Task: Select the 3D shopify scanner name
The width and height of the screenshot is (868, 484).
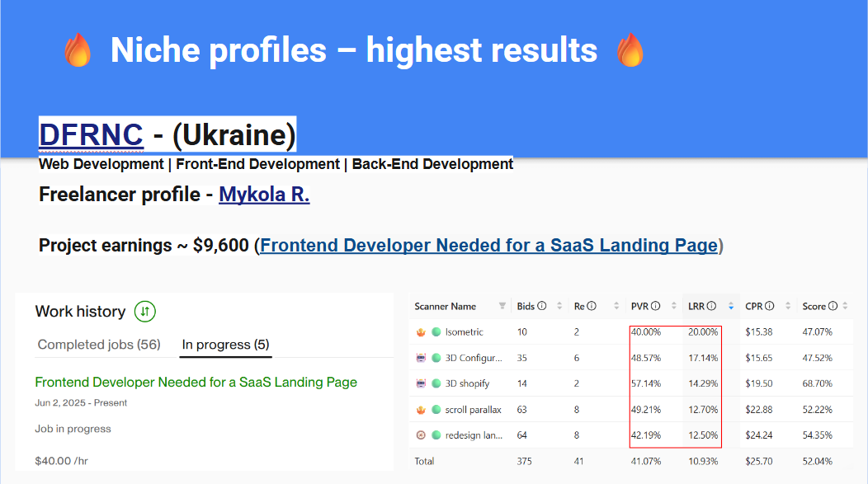Action: pos(467,383)
